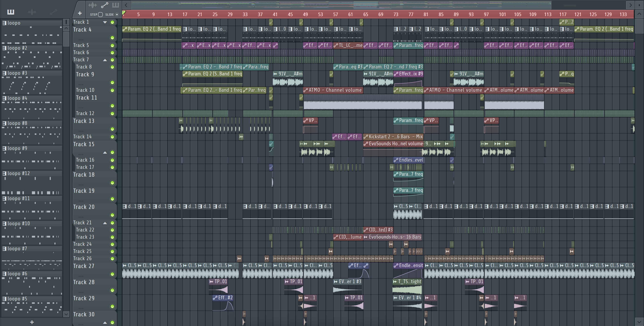The width and height of the screenshot is (644, 326).
Task: Select the EvoSounds 16 Bars audio clip
Action: (x=393, y=237)
